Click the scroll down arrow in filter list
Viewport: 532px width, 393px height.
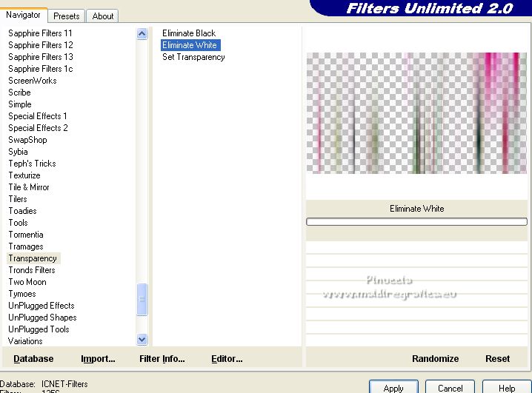pos(142,339)
